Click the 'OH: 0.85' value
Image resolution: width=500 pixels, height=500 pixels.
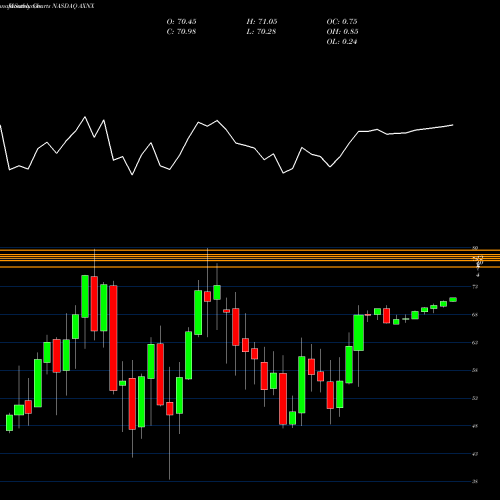point(342,32)
